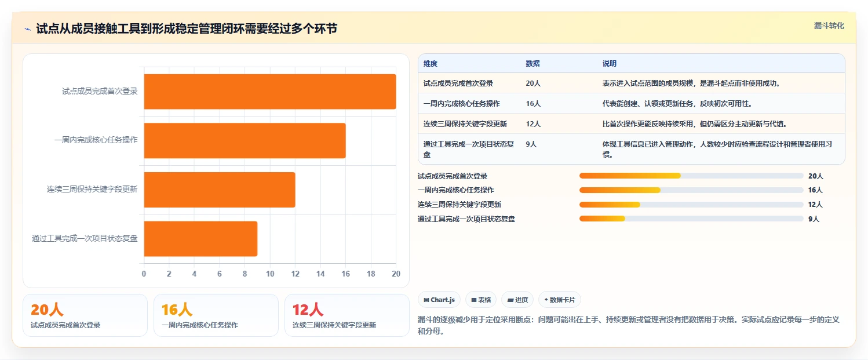Screen dimensions: 868x360
Task: Click the 9人 value in the table
Action: pyautogui.click(x=531, y=144)
